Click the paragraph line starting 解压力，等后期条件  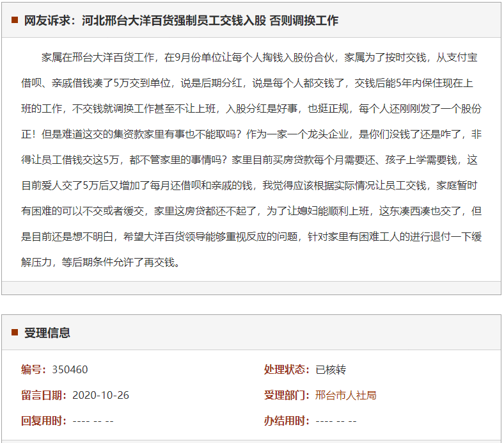click(100, 262)
